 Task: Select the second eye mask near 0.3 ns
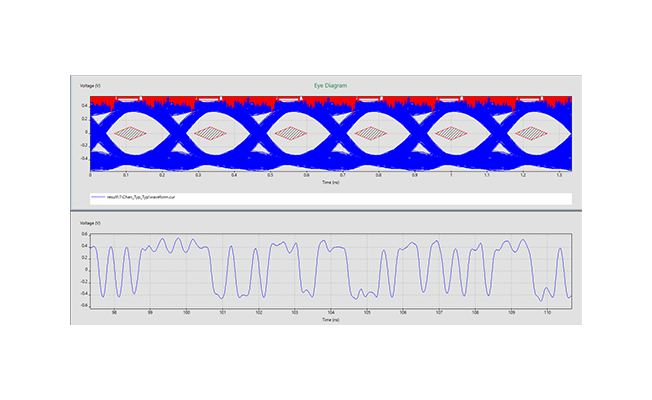click(x=210, y=132)
